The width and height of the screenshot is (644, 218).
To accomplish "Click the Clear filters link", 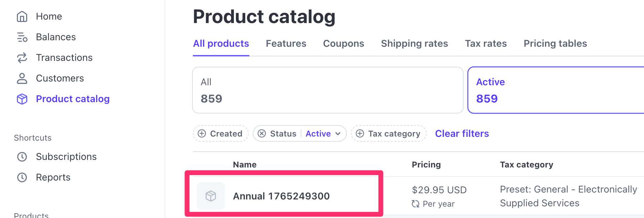I will coord(462,133).
